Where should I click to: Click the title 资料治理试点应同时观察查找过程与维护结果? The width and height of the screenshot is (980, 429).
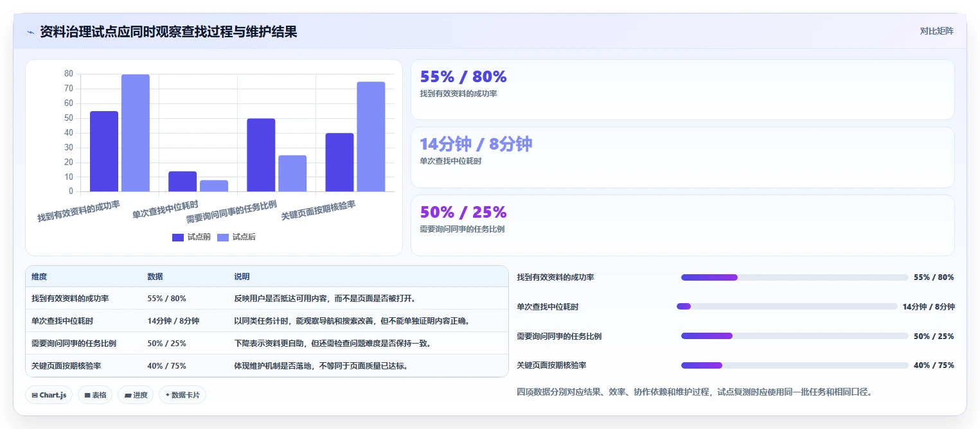click(168, 31)
